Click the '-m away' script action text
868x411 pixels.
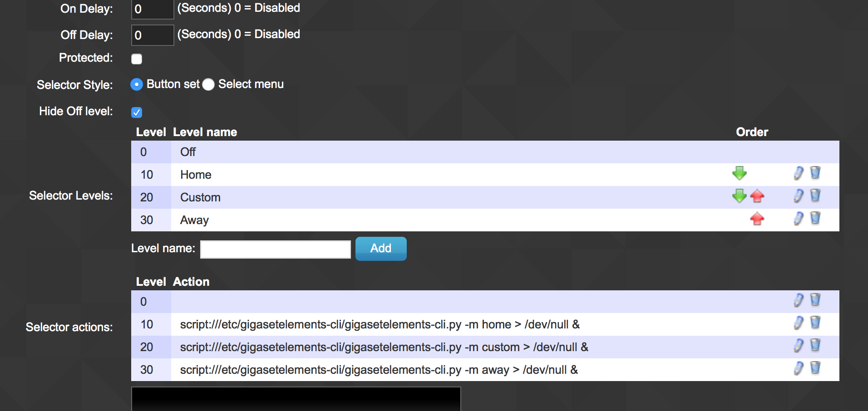click(379, 370)
